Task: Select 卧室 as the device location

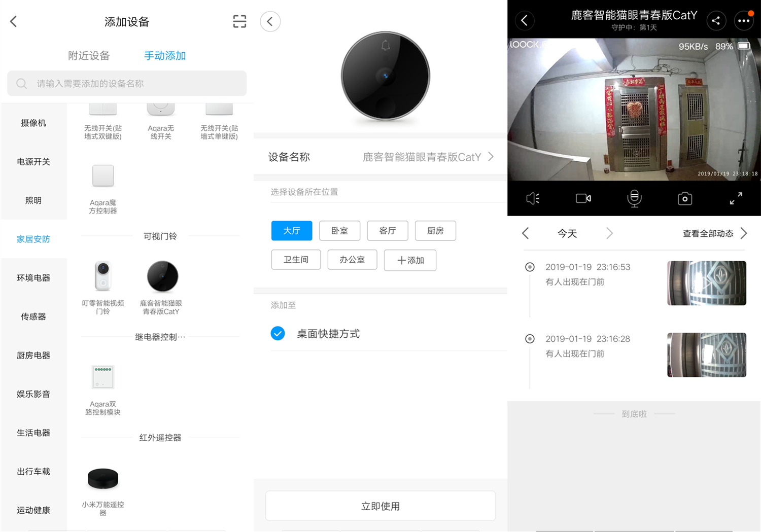Action: coord(339,231)
